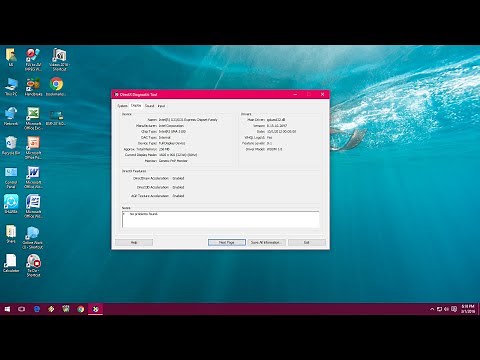Viewport: 480px width, 360px height.
Task: Select the user folder icon at top-left
Action: 11,57
